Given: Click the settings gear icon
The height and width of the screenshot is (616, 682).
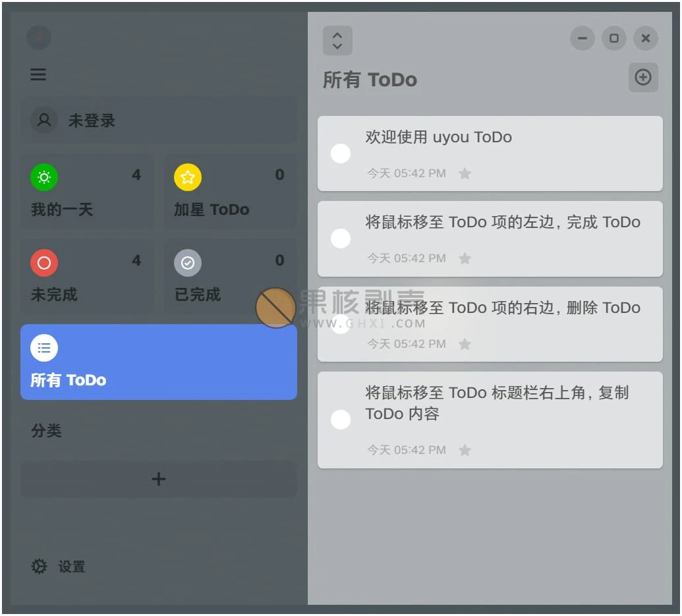Looking at the screenshot, I should [x=40, y=567].
